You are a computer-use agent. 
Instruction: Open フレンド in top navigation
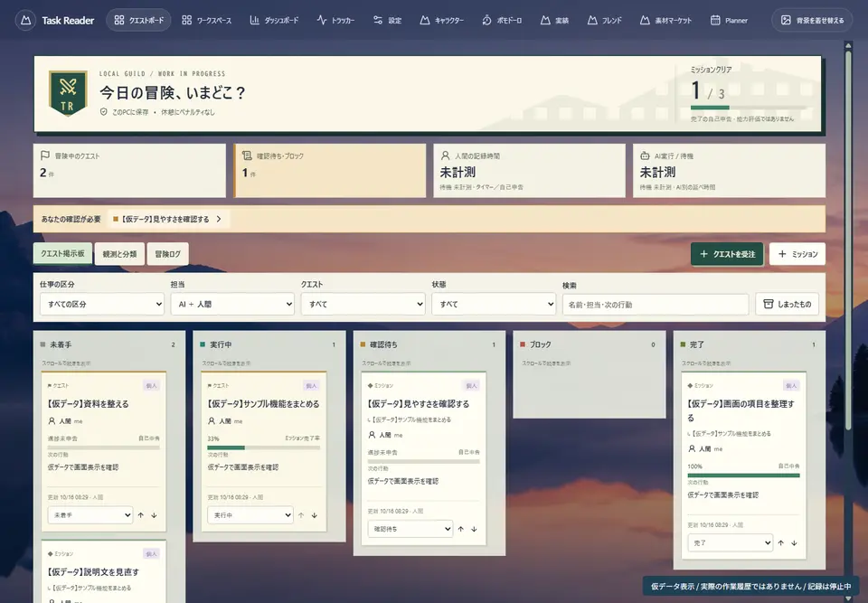(x=605, y=21)
